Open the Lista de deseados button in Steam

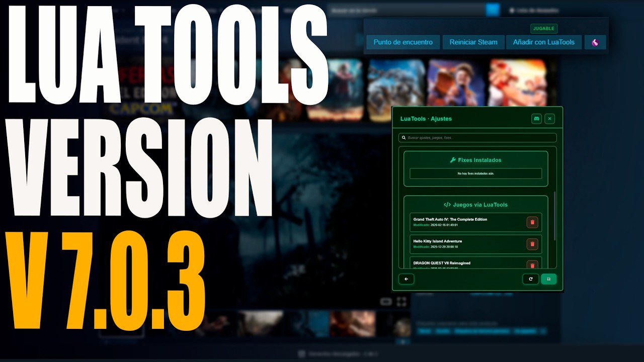pyautogui.click(x=533, y=10)
